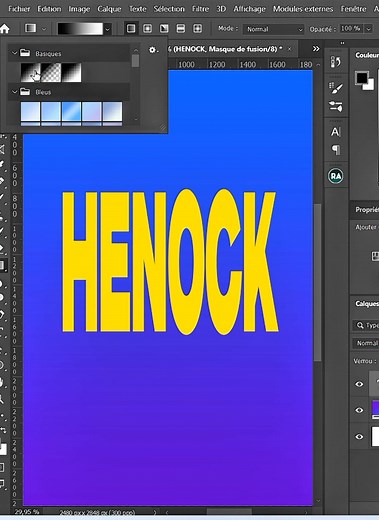Open the History panel icon
Image resolution: width=379 pixels, height=520 pixels.
pos(336,62)
